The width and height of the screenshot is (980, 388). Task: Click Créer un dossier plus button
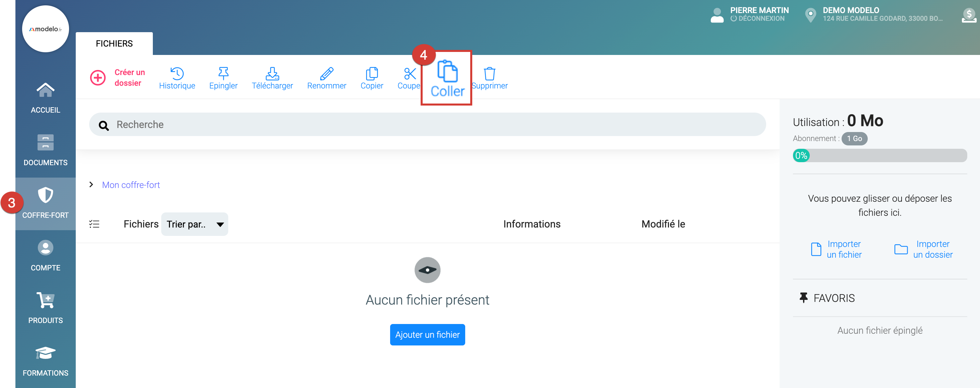[98, 78]
